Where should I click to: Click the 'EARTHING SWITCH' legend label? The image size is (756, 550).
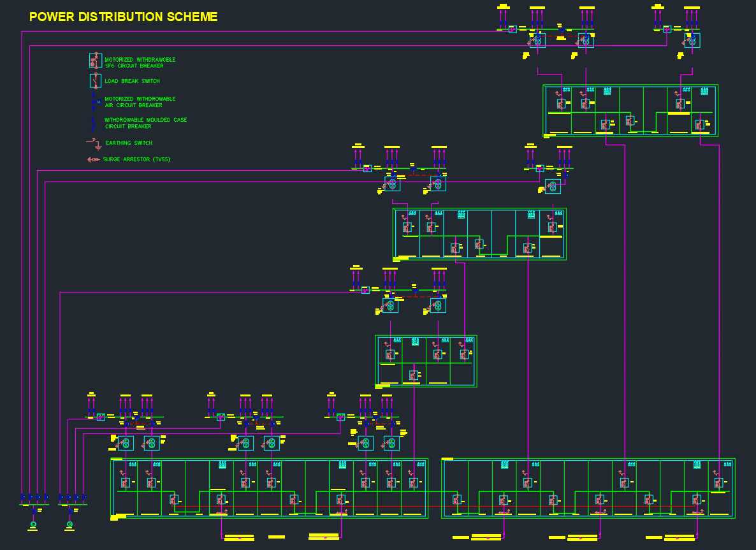[x=129, y=143]
